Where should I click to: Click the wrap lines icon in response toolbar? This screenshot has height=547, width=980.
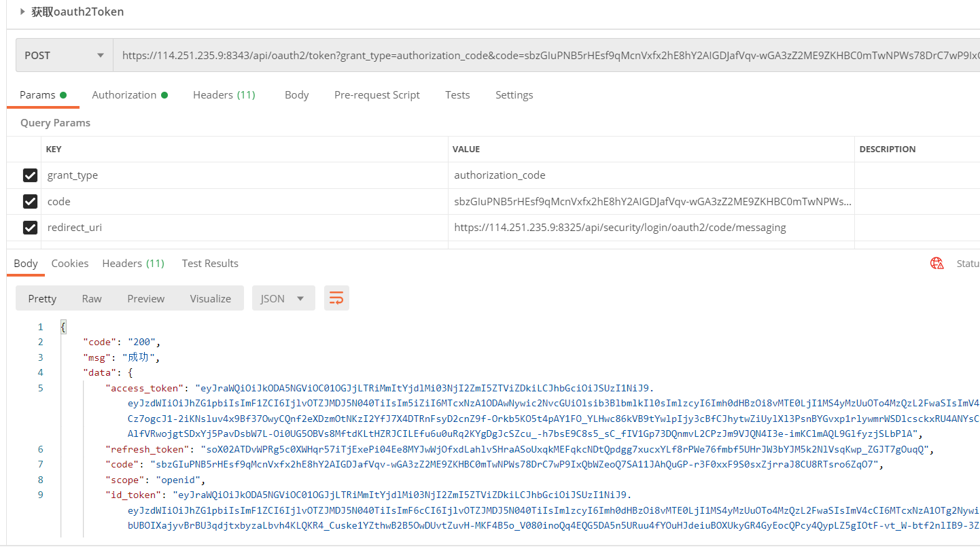(336, 298)
